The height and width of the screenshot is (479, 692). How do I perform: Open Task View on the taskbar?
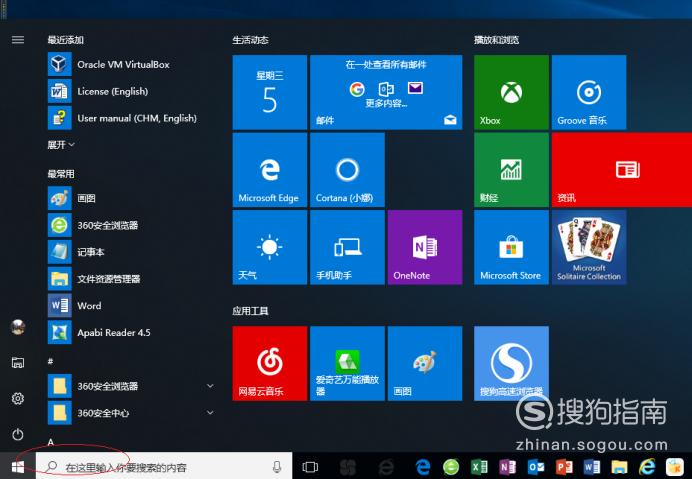click(x=310, y=467)
